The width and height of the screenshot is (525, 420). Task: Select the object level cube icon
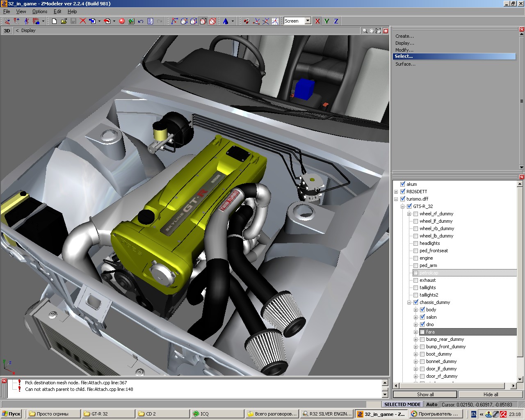click(x=203, y=21)
